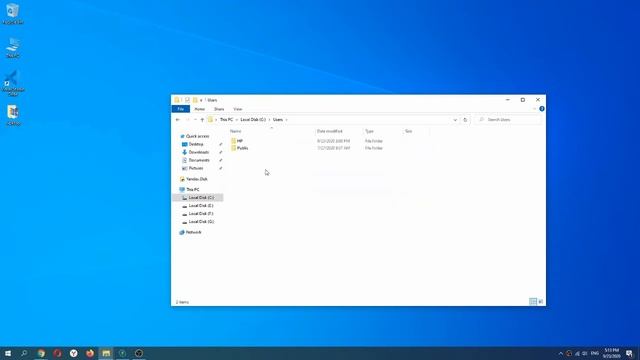Screen dimensions: 640x360
Task: Open the Share ribbon tab
Action: [219, 109]
